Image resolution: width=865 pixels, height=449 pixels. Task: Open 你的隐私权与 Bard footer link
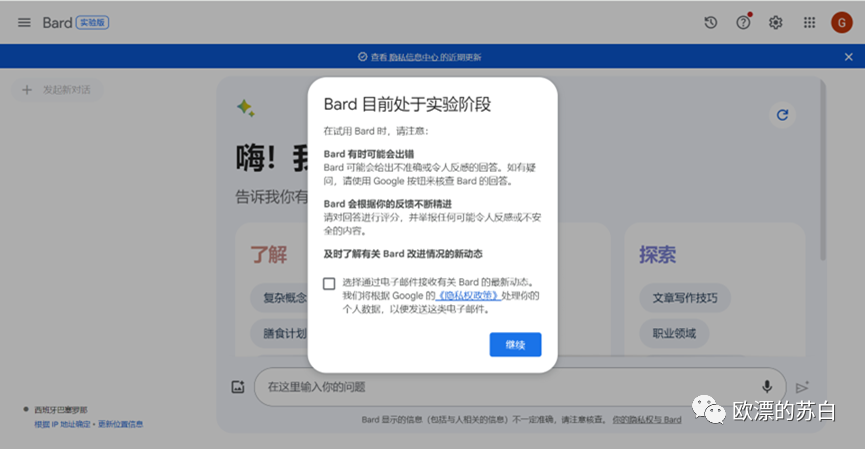[x=646, y=420]
